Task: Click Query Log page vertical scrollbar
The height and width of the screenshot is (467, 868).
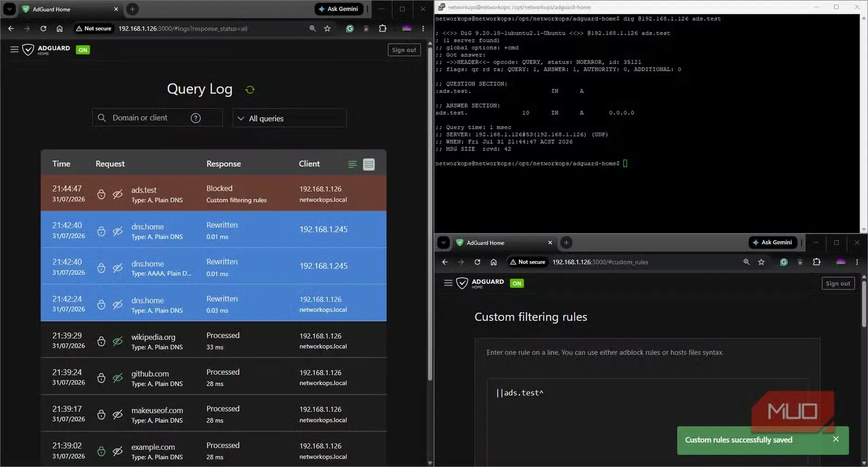Action: pyautogui.click(x=430, y=214)
